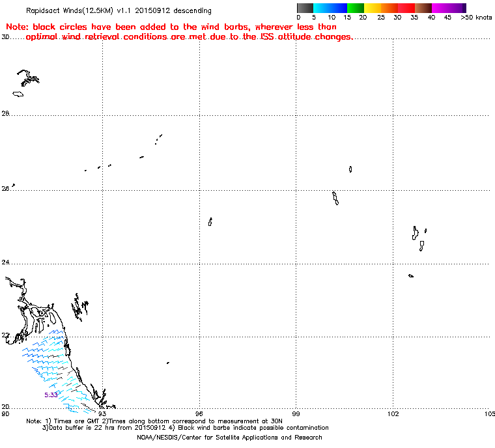The image size is (495, 448).
Task: Click the longitude label 93
Action: [x=102, y=413]
